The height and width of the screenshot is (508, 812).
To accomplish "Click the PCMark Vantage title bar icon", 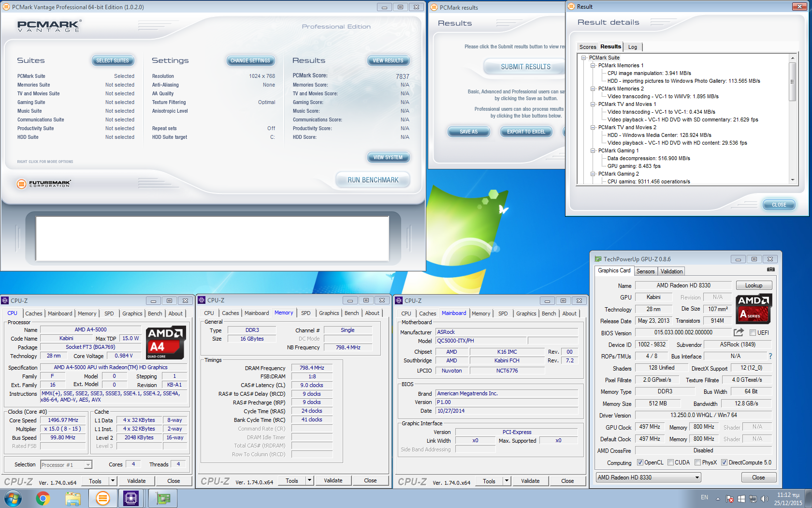I will 6,7.
